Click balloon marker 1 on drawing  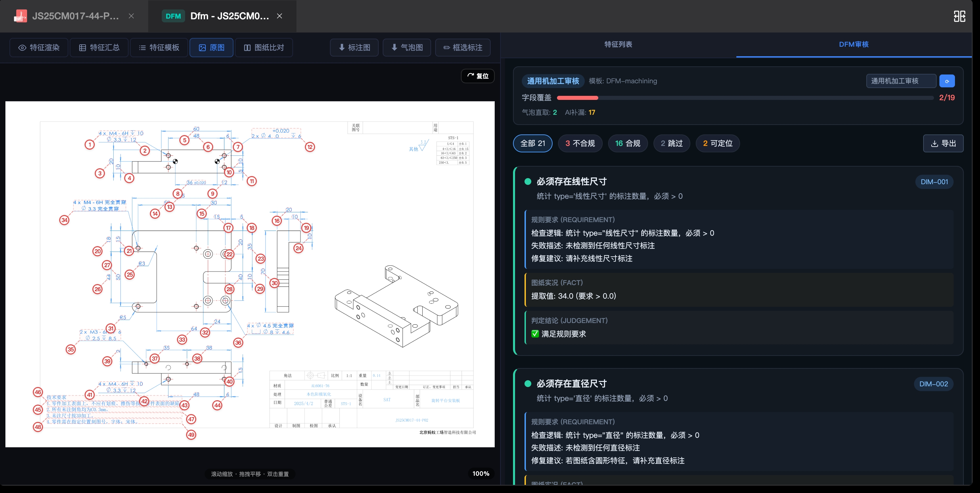pos(90,145)
